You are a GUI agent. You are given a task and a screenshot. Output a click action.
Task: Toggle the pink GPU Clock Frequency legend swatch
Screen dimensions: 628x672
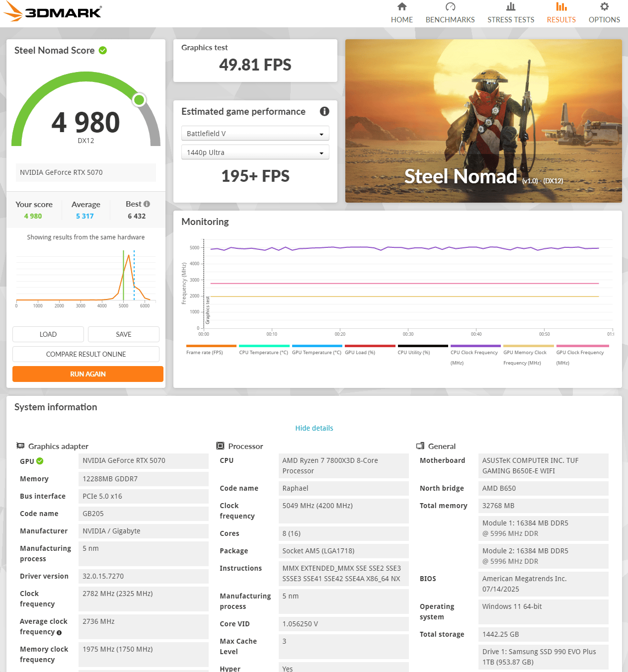coord(583,346)
